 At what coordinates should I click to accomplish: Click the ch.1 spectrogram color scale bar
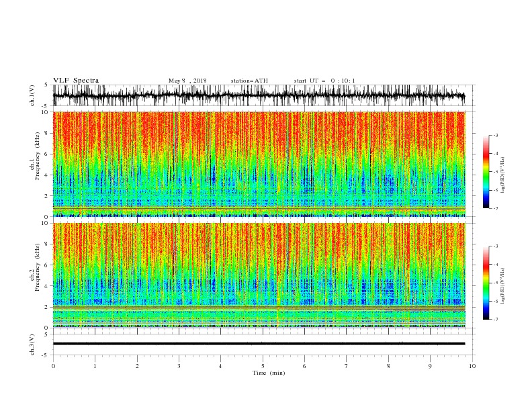(486, 172)
